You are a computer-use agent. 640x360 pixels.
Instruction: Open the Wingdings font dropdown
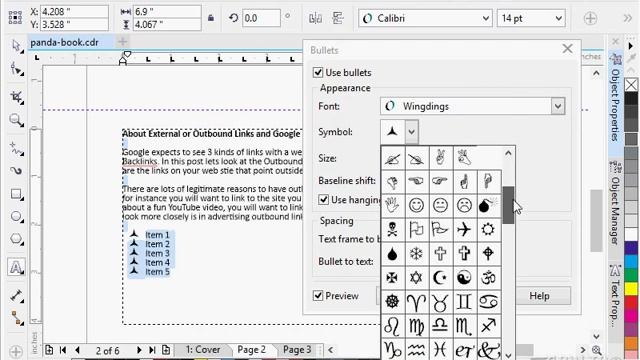click(x=558, y=106)
